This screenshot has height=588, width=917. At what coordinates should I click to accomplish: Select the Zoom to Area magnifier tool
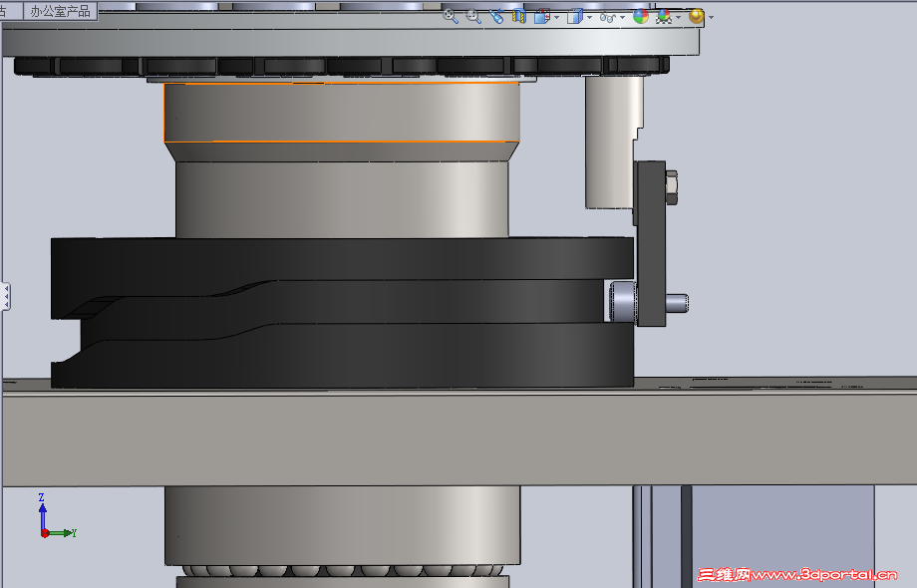tap(473, 16)
